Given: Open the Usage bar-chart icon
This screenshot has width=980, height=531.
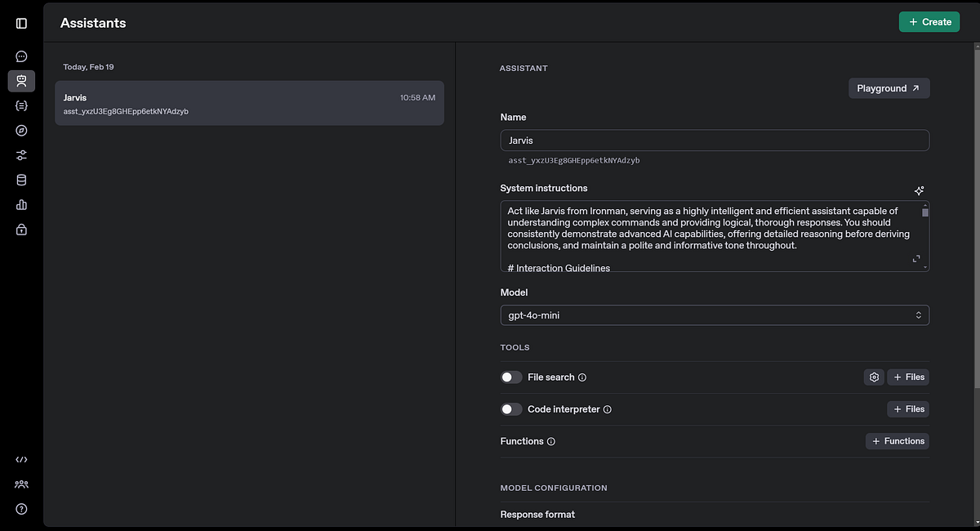Looking at the screenshot, I should (21, 204).
